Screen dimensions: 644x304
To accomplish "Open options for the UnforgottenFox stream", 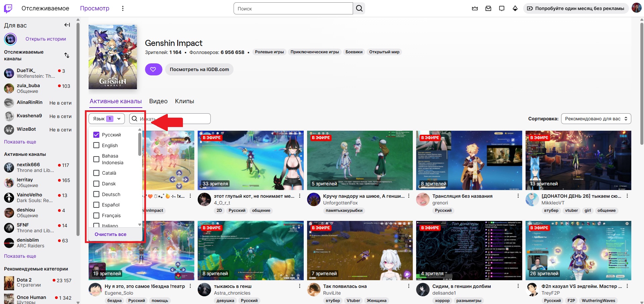I will tap(409, 196).
